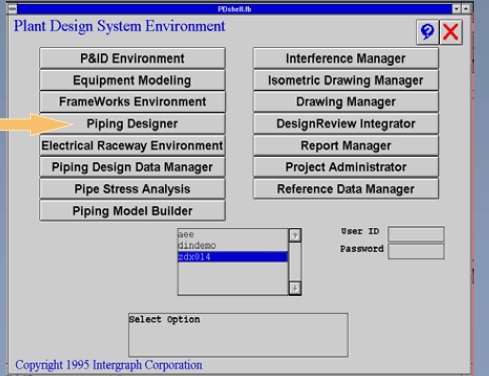The image size is (489, 376).
Task: Click the project list scrollbar track
Action: pos(295,262)
